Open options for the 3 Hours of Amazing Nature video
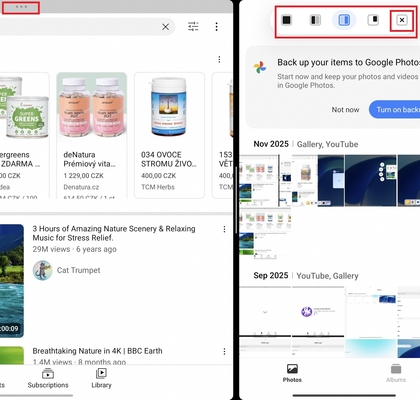The width and height of the screenshot is (420, 400). [x=224, y=229]
